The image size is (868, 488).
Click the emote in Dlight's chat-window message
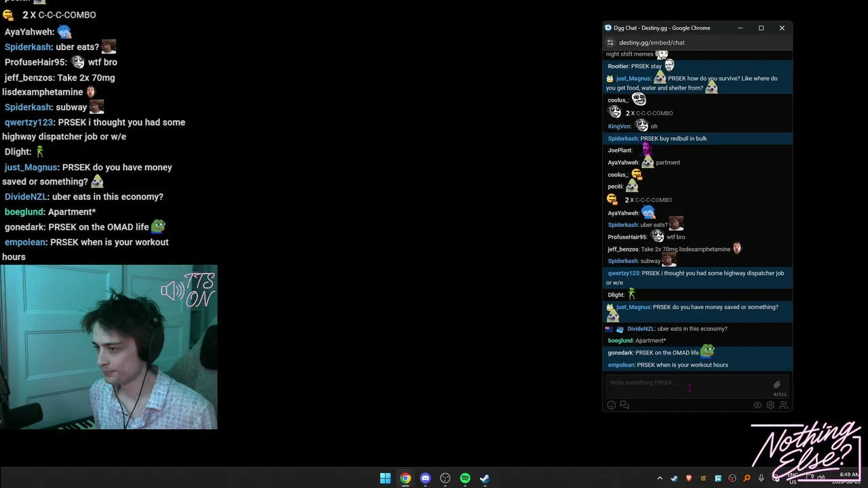coord(631,293)
